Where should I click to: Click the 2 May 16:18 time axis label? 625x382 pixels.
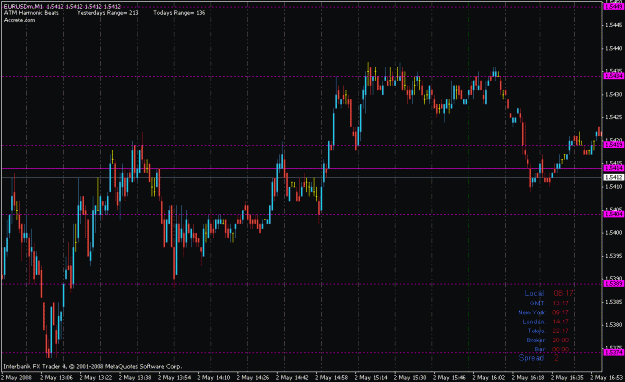529,377
